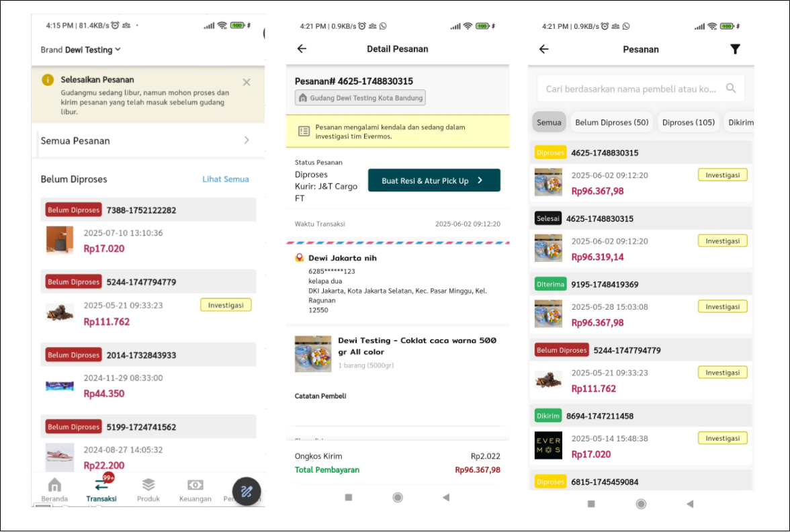Open the filter funnel icon in Pesanan
Screen dimensions: 790x532
point(735,49)
